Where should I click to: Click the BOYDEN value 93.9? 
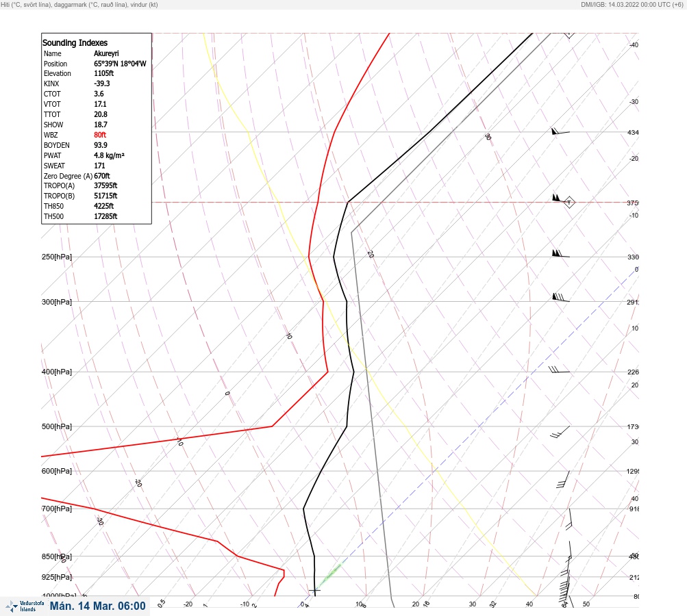[101, 145]
